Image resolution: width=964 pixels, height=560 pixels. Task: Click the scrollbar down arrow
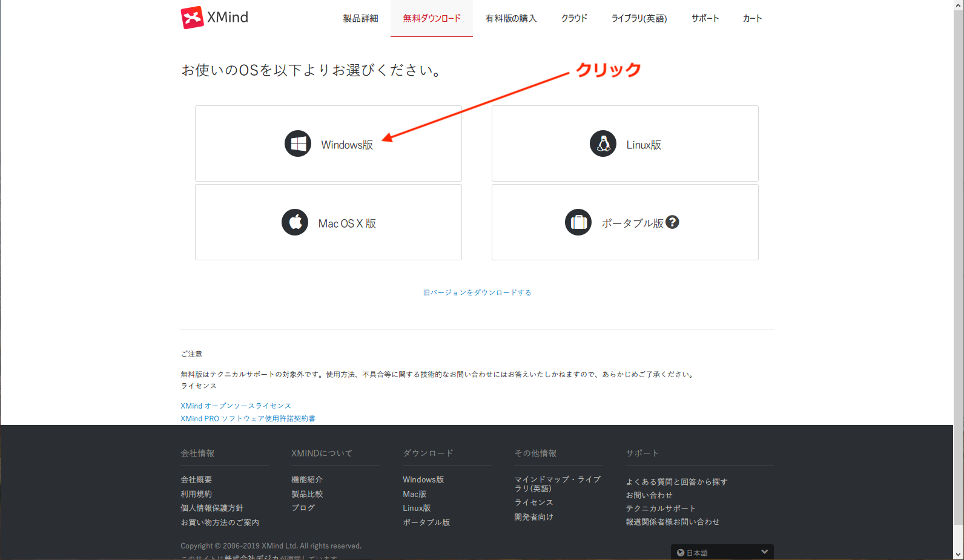click(x=959, y=555)
